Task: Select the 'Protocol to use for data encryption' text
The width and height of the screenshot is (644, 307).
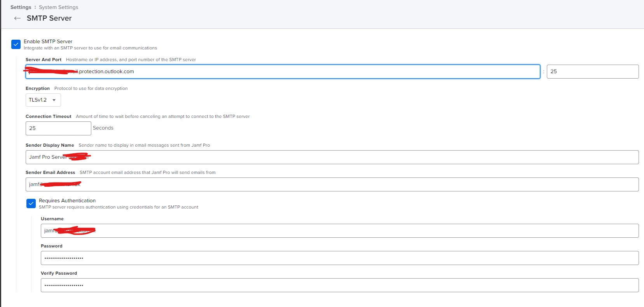Action: click(91, 88)
